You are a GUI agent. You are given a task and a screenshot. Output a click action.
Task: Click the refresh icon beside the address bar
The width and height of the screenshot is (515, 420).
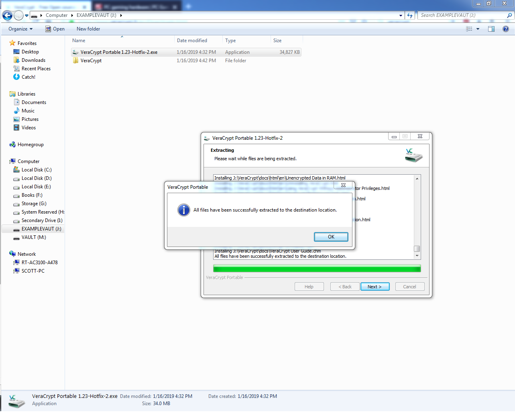tap(409, 15)
